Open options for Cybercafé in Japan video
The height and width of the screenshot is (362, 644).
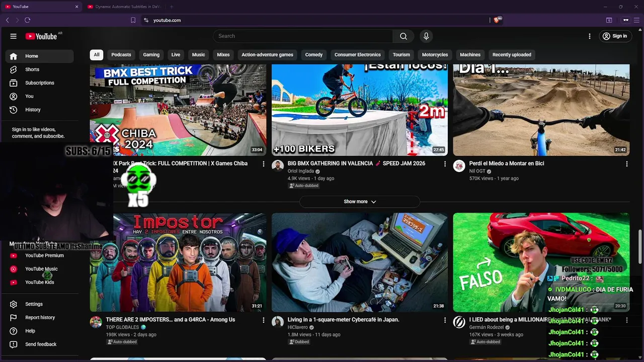pos(445,320)
